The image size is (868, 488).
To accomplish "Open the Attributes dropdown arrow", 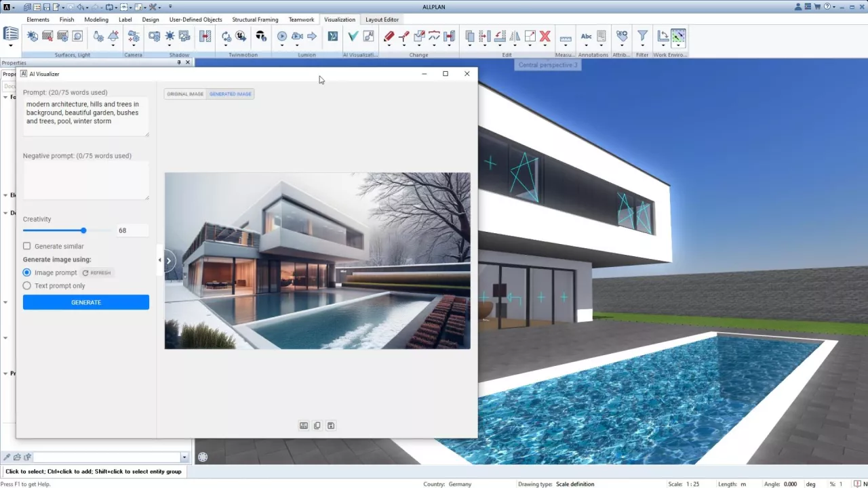I will tap(622, 46).
